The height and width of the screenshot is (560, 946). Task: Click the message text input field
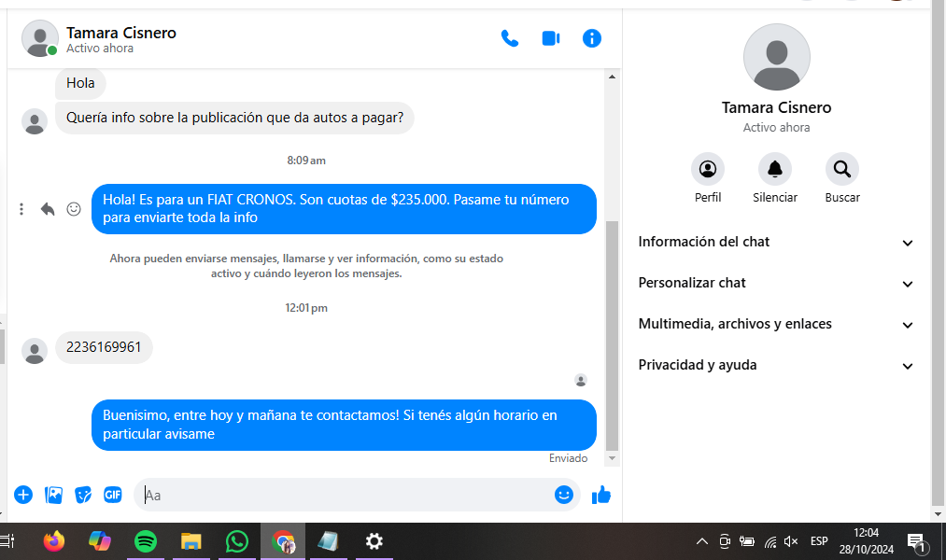(346, 495)
